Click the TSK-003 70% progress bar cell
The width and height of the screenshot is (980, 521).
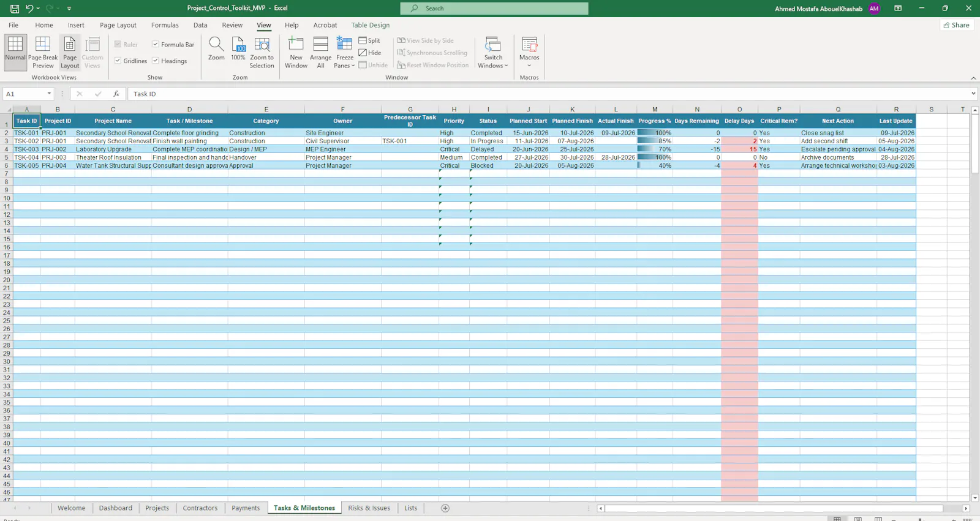(655, 149)
